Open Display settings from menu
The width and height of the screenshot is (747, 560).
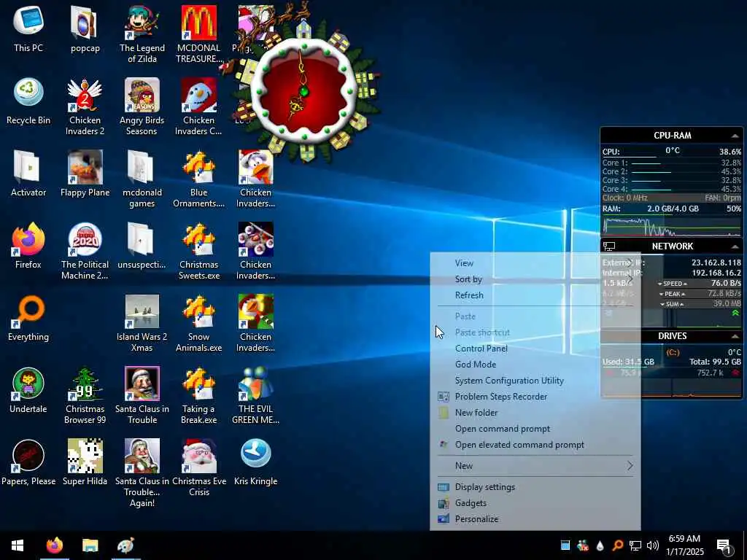coord(535,487)
